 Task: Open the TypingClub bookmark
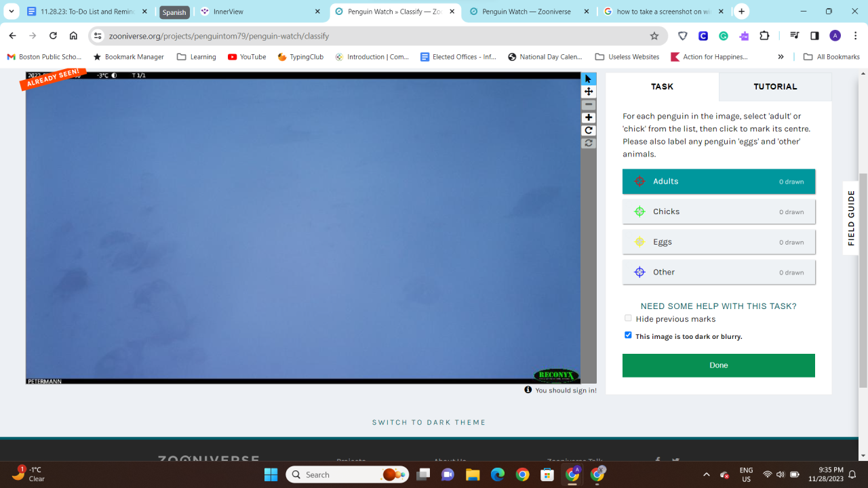click(x=300, y=57)
